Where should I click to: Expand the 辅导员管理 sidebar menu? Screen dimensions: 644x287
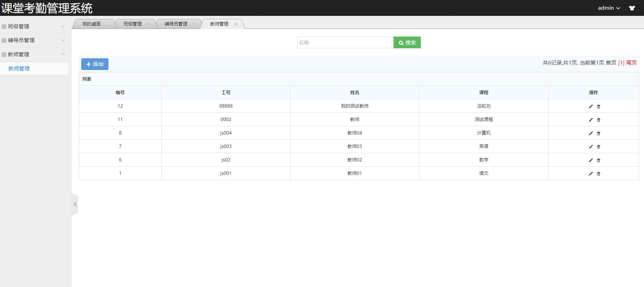tap(34, 40)
